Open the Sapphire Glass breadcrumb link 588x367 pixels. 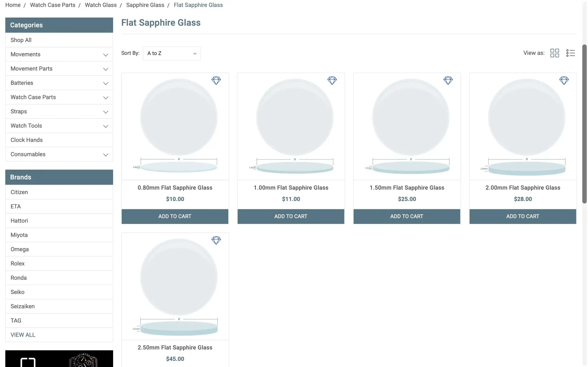[145, 5]
